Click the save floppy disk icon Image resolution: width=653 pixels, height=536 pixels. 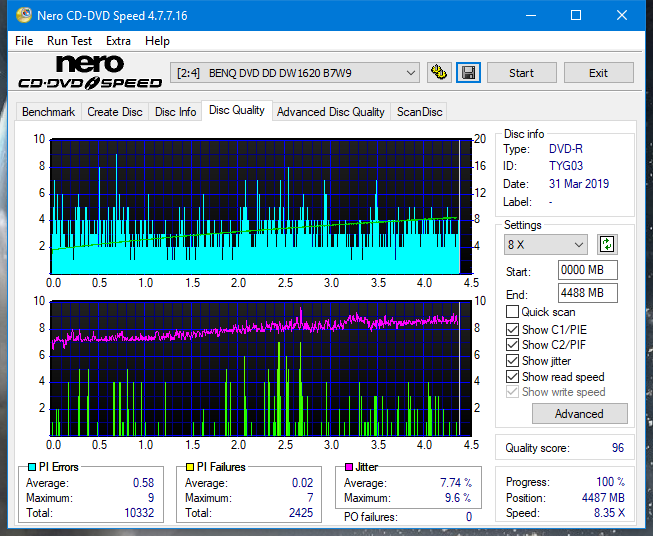click(468, 73)
